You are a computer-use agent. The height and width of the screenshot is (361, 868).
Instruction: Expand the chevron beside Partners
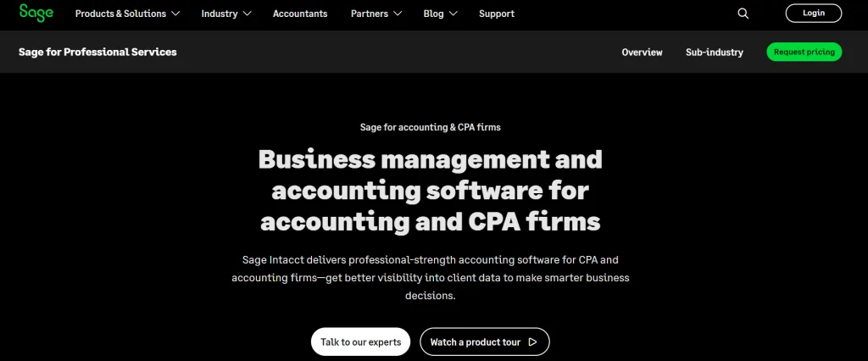point(398,14)
